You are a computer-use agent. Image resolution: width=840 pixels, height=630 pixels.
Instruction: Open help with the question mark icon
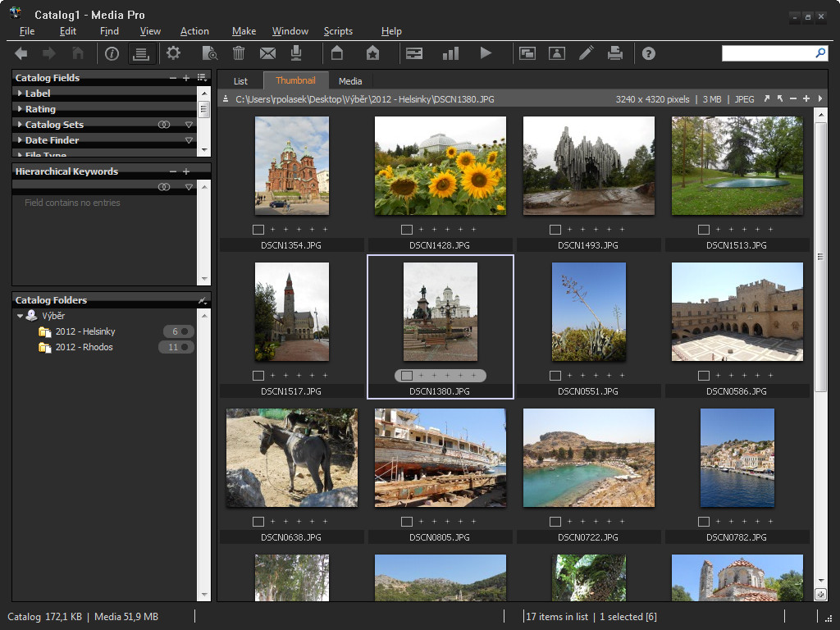click(649, 53)
